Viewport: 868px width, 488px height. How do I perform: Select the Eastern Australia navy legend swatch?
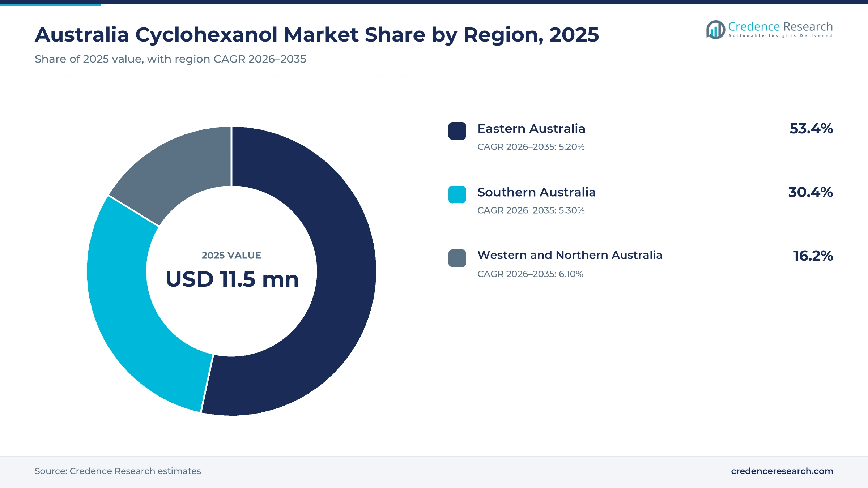tap(457, 131)
